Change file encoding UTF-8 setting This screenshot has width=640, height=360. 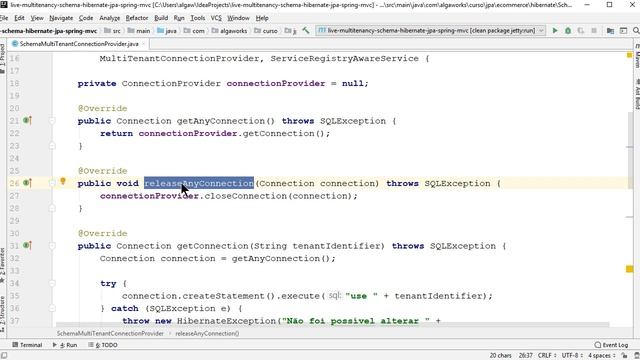[571, 356]
